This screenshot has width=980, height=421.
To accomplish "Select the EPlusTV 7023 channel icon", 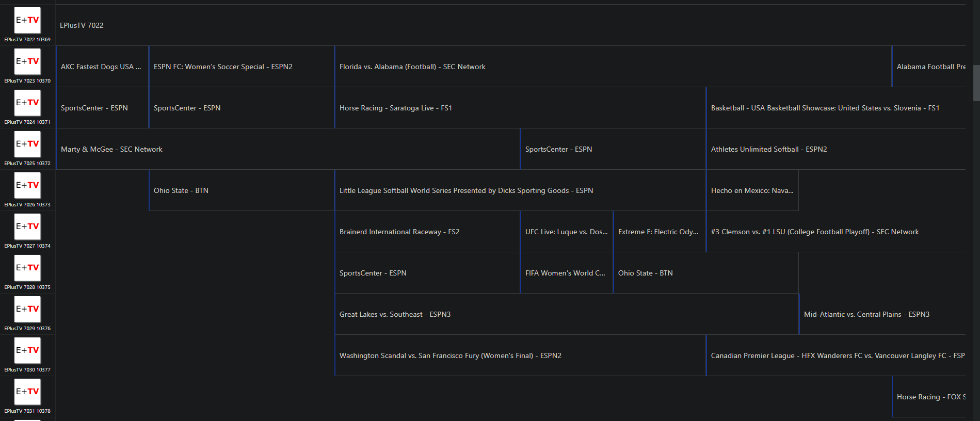I will pyautogui.click(x=27, y=62).
